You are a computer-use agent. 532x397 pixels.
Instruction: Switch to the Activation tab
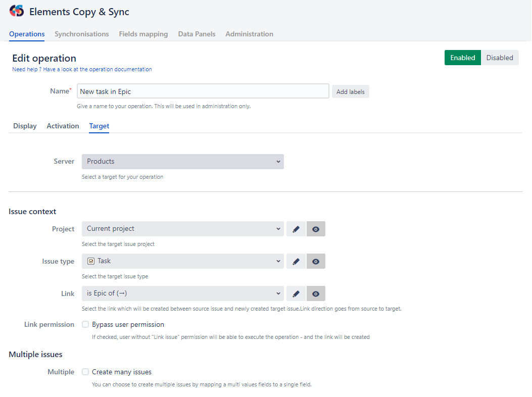point(63,126)
